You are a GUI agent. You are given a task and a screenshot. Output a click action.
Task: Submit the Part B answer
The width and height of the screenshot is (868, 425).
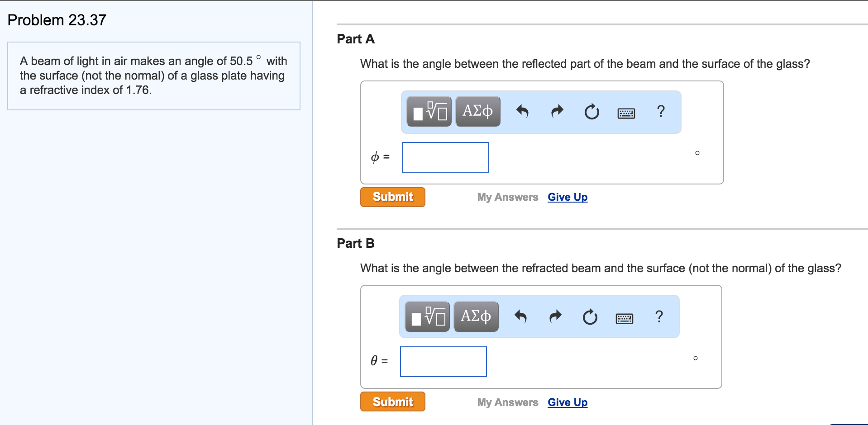pyautogui.click(x=393, y=401)
